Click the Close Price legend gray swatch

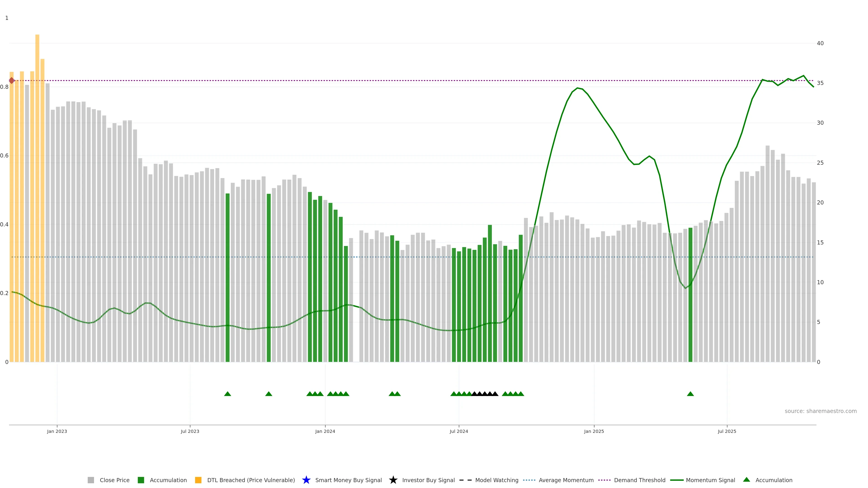pyautogui.click(x=91, y=480)
